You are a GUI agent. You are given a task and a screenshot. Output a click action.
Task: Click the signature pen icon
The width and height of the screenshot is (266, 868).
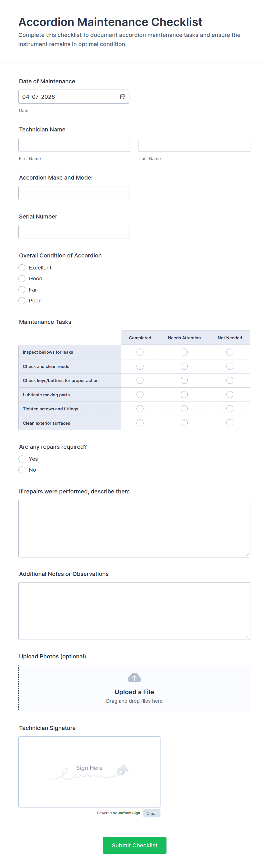pyautogui.click(x=122, y=770)
